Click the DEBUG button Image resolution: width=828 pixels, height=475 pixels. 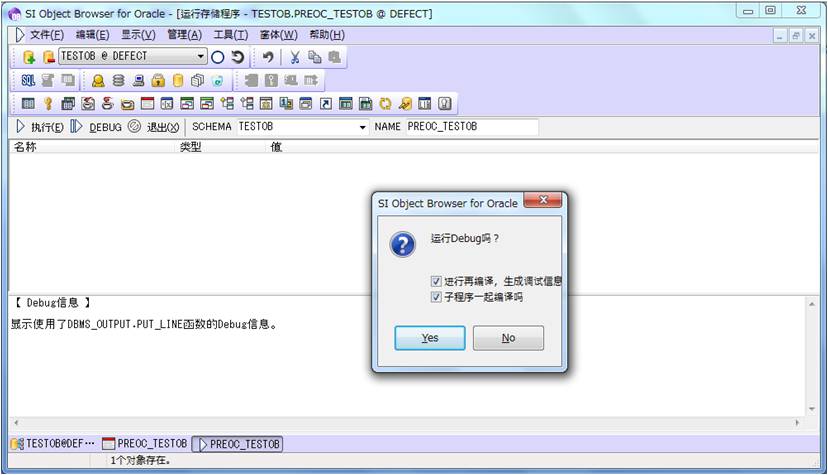point(96,127)
